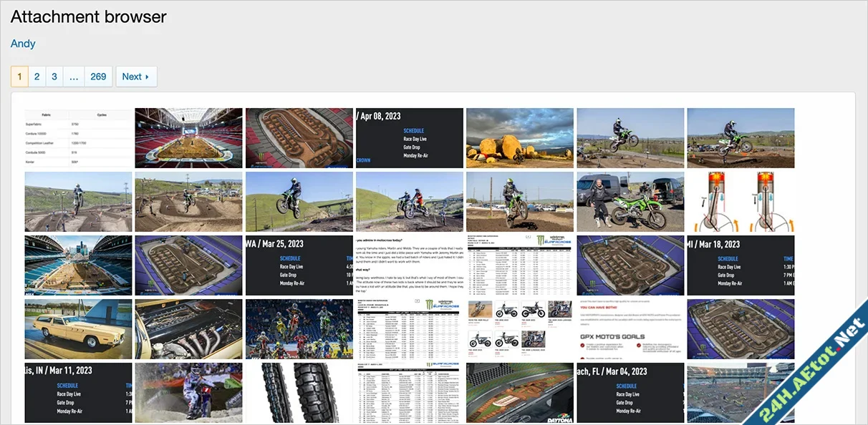
Task: Go to page 3 of attachments
Action: tap(54, 76)
